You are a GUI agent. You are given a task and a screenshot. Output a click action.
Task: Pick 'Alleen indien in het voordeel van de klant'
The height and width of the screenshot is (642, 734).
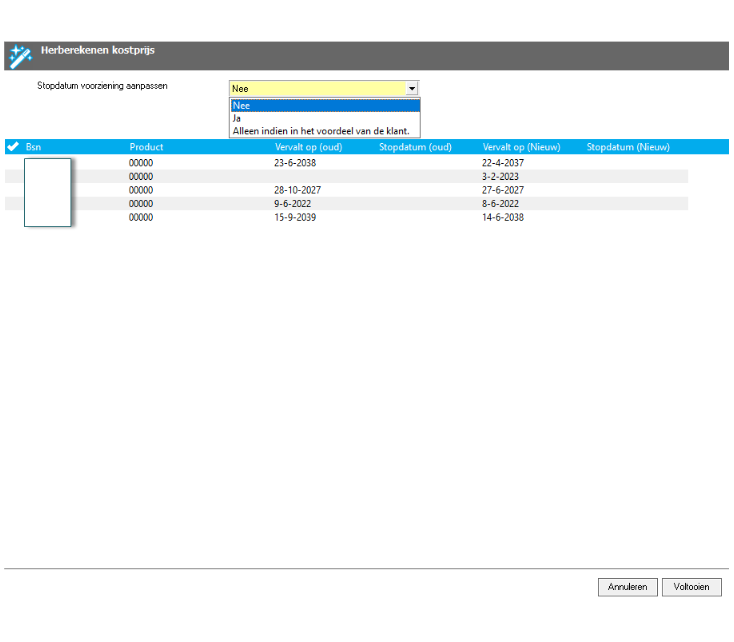324,131
